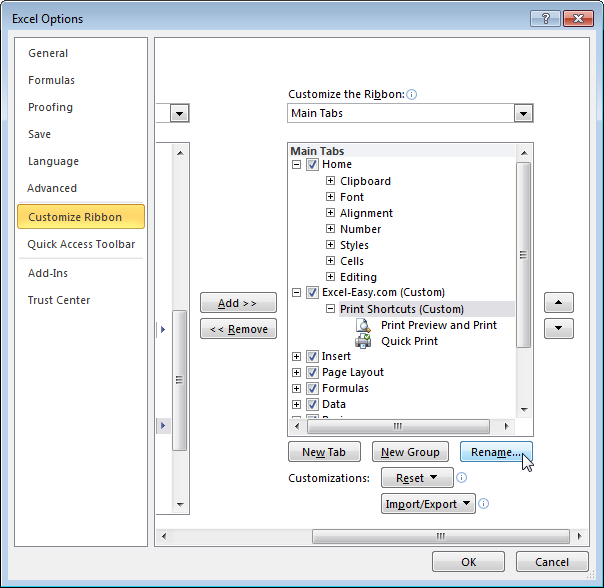604x588 pixels.
Task: Collapse the Home tab tree node
Action: [x=296, y=165]
